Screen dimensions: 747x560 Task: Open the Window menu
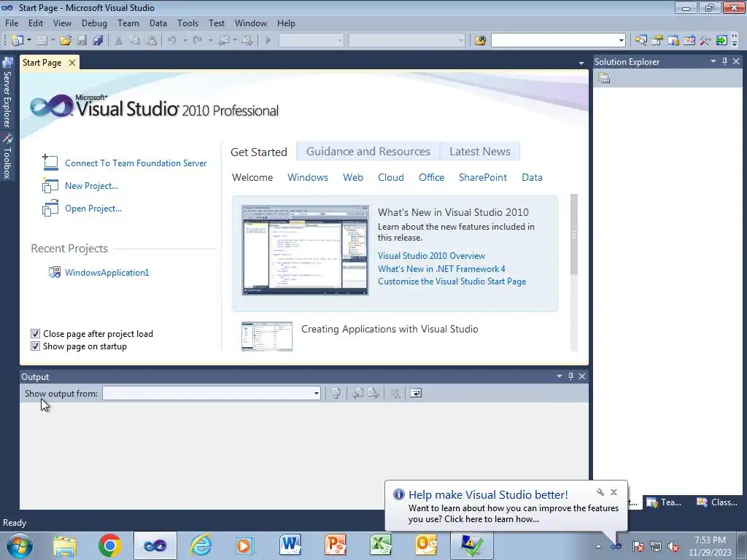click(251, 23)
